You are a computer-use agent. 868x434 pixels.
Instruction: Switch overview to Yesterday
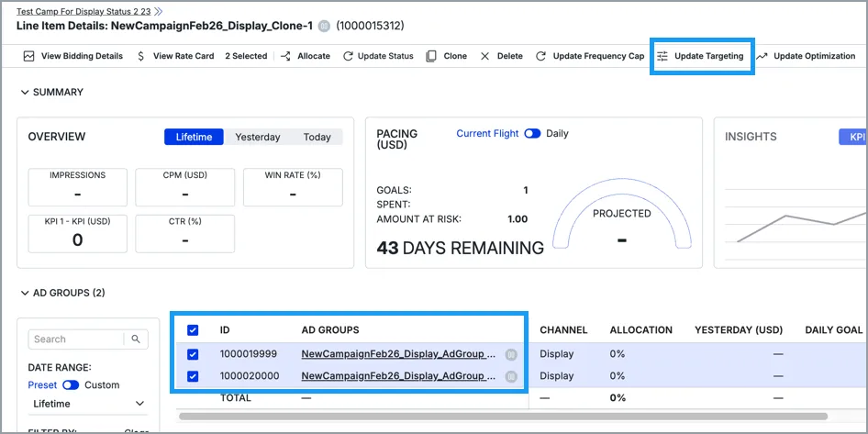point(258,137)
